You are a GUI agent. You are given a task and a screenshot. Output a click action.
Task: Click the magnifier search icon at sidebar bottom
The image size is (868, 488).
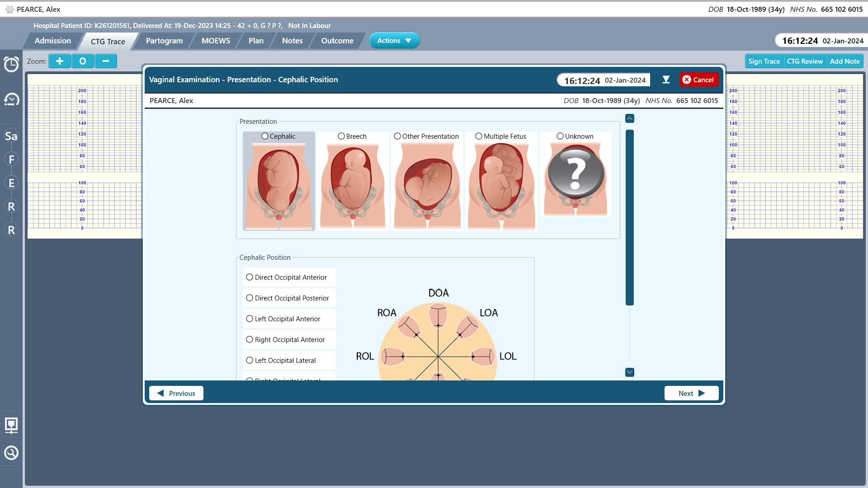(x=11, y=453)
